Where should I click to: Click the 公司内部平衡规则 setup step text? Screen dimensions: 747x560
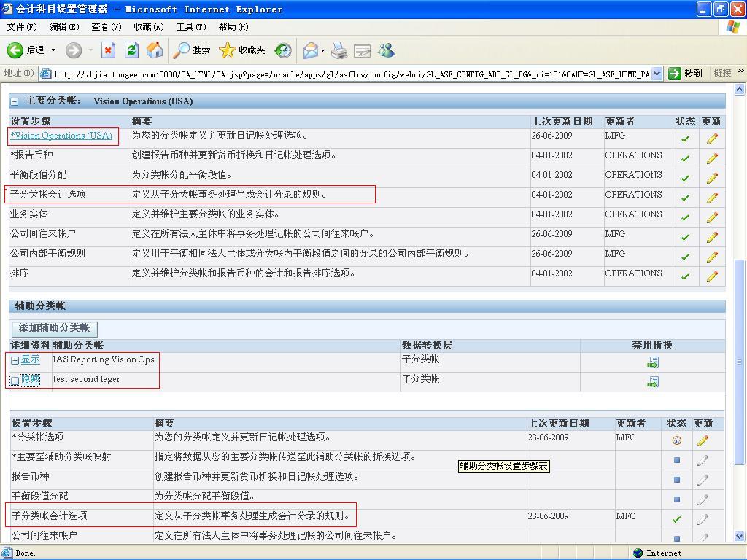pos(47,253)
